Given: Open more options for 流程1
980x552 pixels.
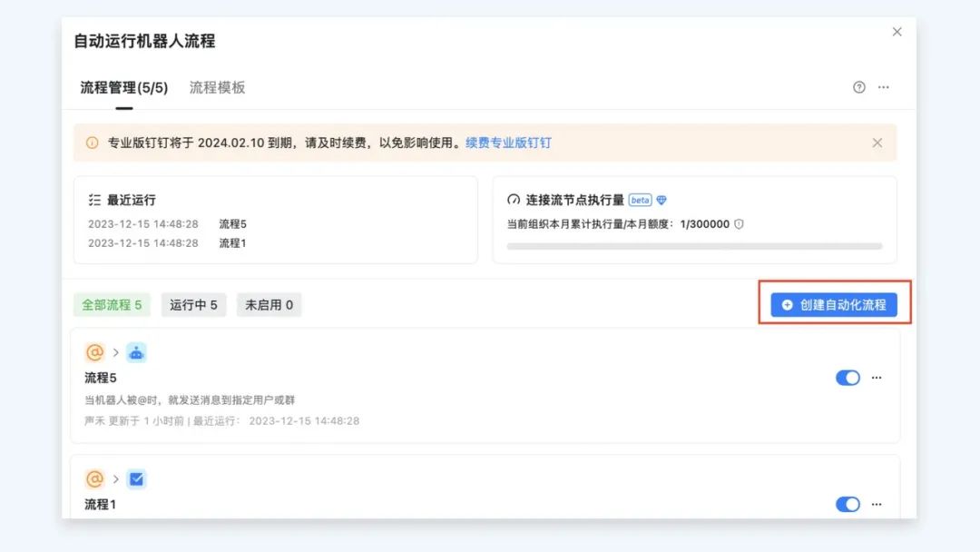Looking at the screenshot, I should tap(877, 505).
